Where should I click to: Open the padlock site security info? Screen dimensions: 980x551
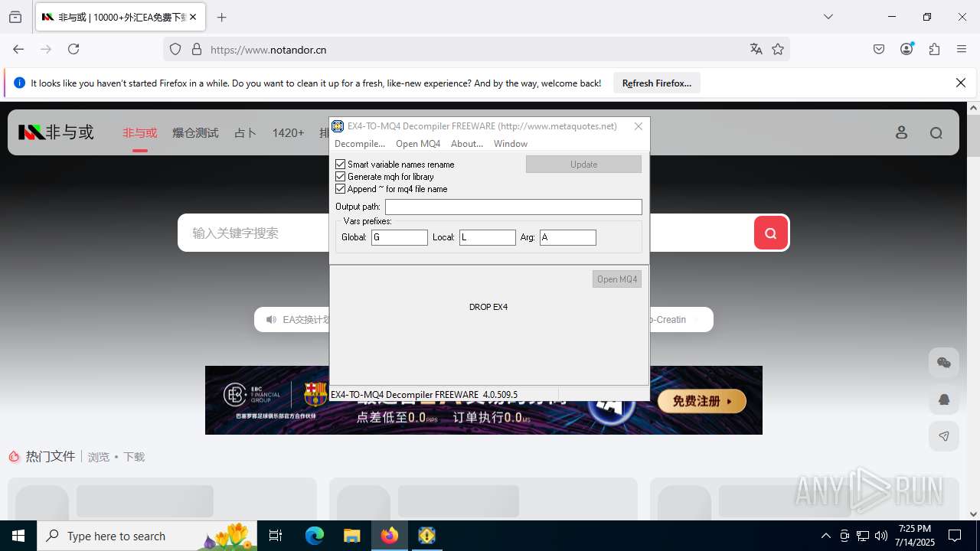[x=197, y=49]
